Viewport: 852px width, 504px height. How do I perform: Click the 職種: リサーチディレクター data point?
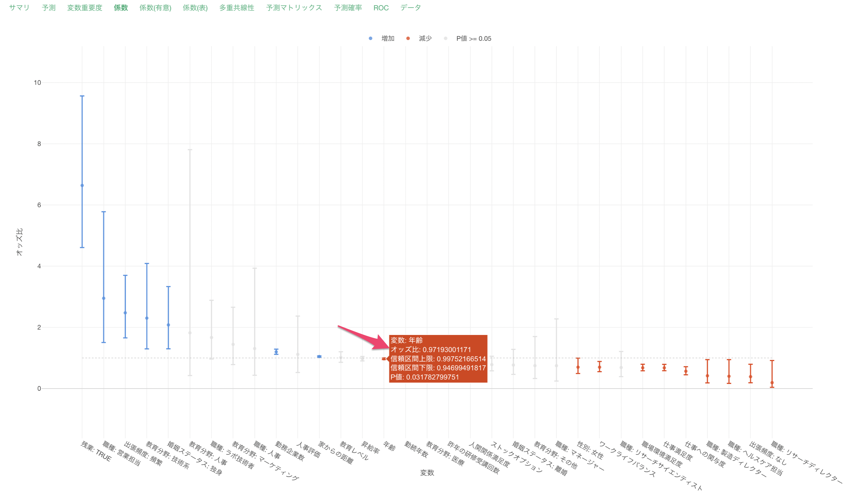(772, 383)
